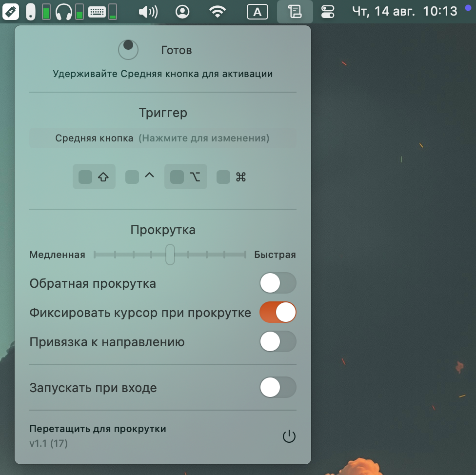
Task: Click the input language A icon
Action: 257,12
